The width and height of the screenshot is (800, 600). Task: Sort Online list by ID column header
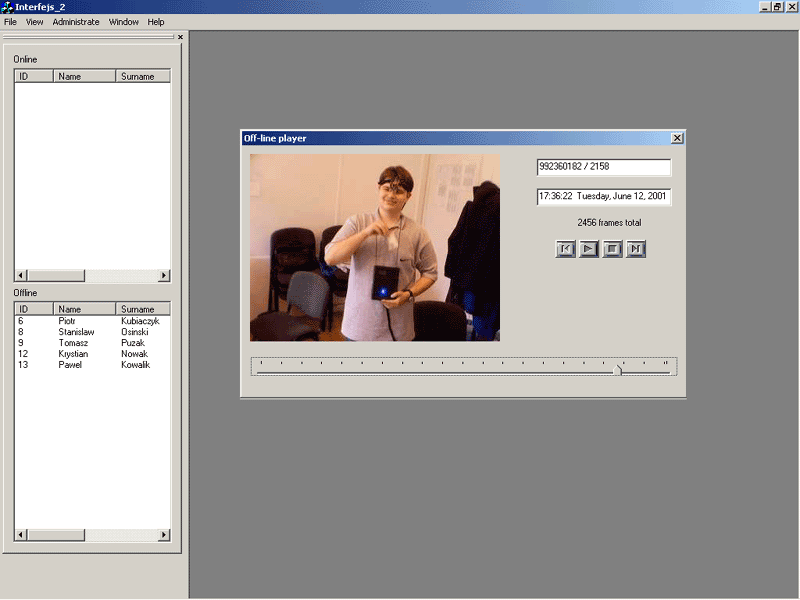[x=34, y=76]
